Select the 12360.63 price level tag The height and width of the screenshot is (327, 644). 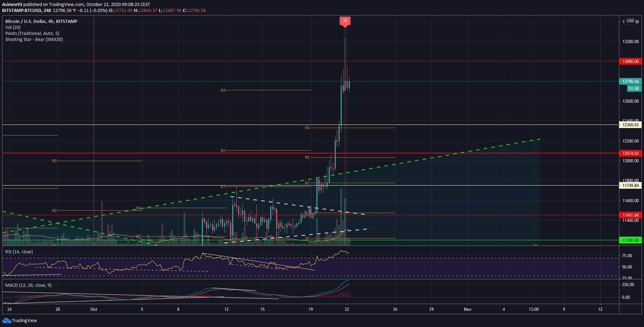[x=630, y=125]
